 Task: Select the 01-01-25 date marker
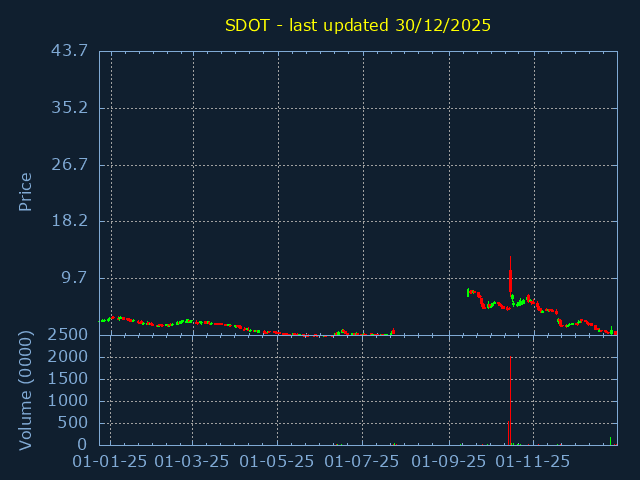coord(111,462)
